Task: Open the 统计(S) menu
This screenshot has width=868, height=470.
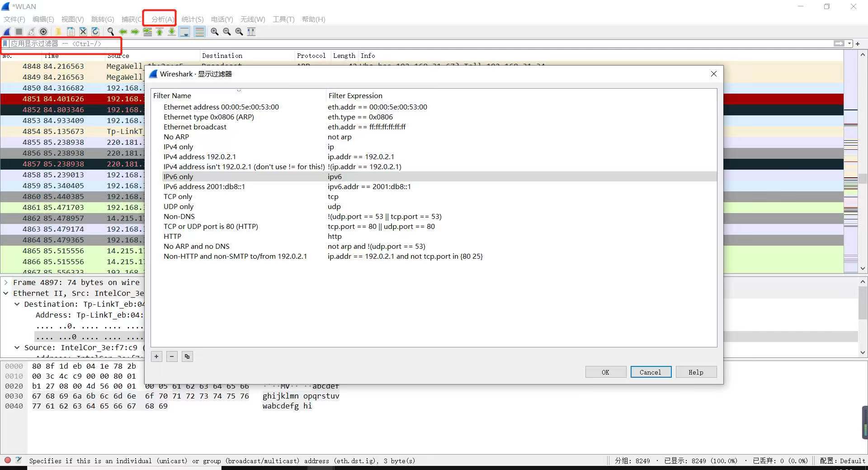Action: click(193, 19)
